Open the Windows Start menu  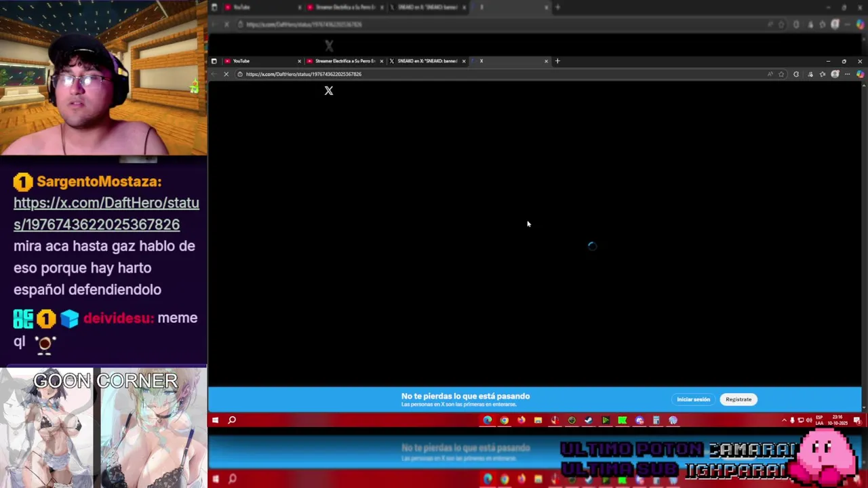pos(215,420)
